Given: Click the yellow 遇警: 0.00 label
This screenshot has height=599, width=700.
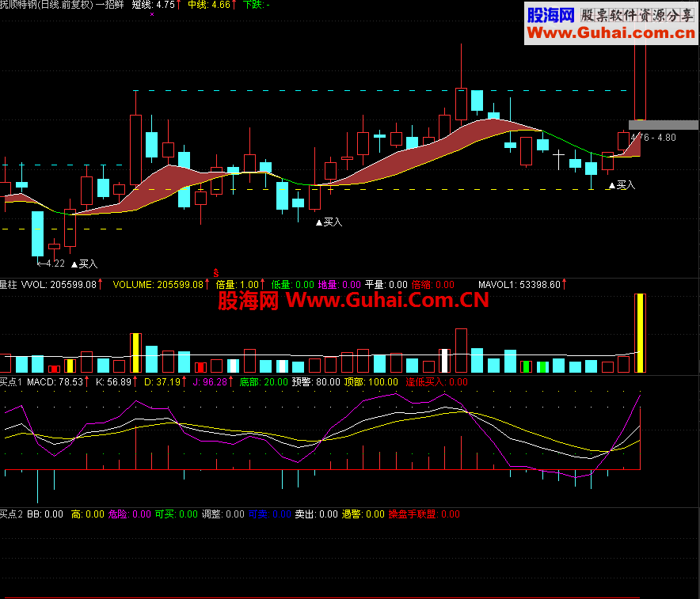Looking at the screenshot, I should [x=363, y=514].
